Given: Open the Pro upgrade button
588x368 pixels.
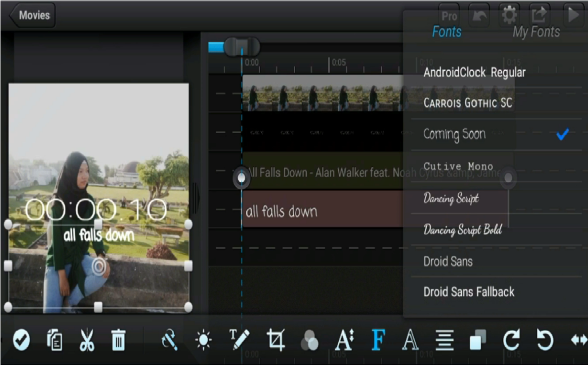Looking at the screenshot, I should tap(449, 16).
